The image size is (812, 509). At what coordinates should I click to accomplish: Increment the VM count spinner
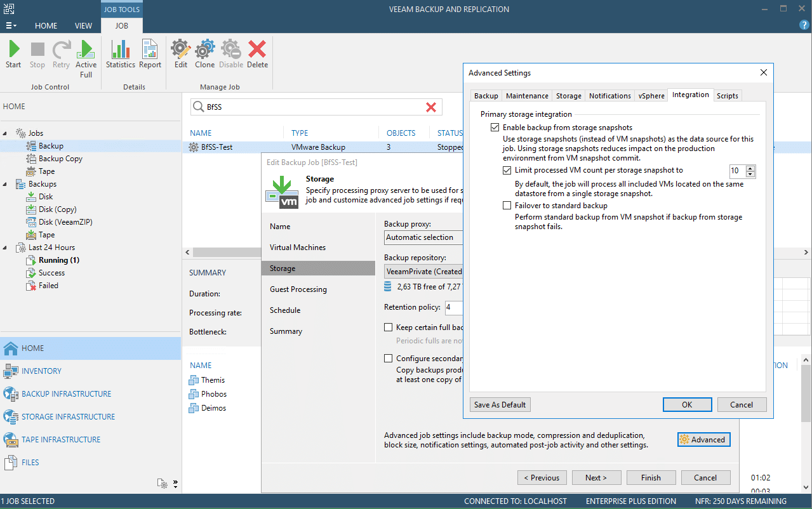pyautogui.click(x=750, y=168)
